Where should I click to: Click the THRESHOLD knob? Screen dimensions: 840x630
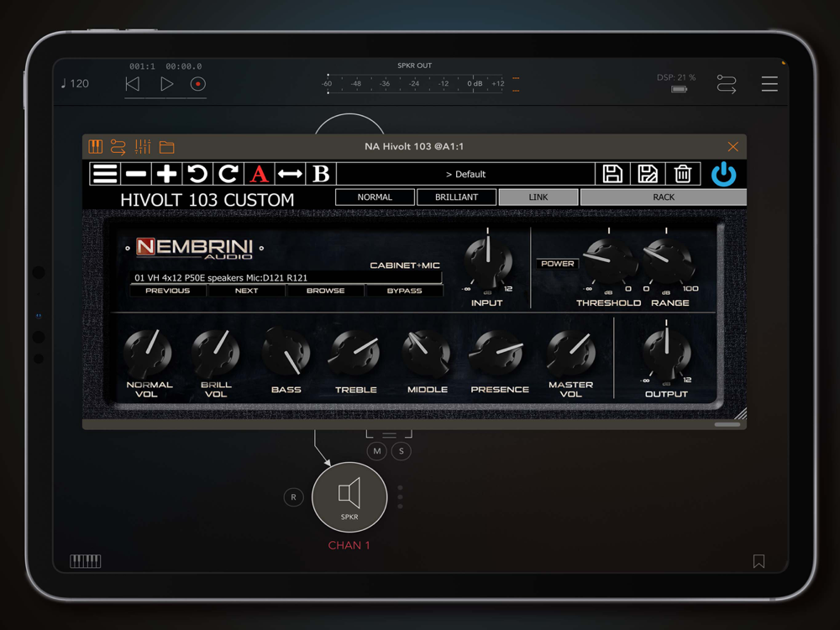click(x=608, y=261)
